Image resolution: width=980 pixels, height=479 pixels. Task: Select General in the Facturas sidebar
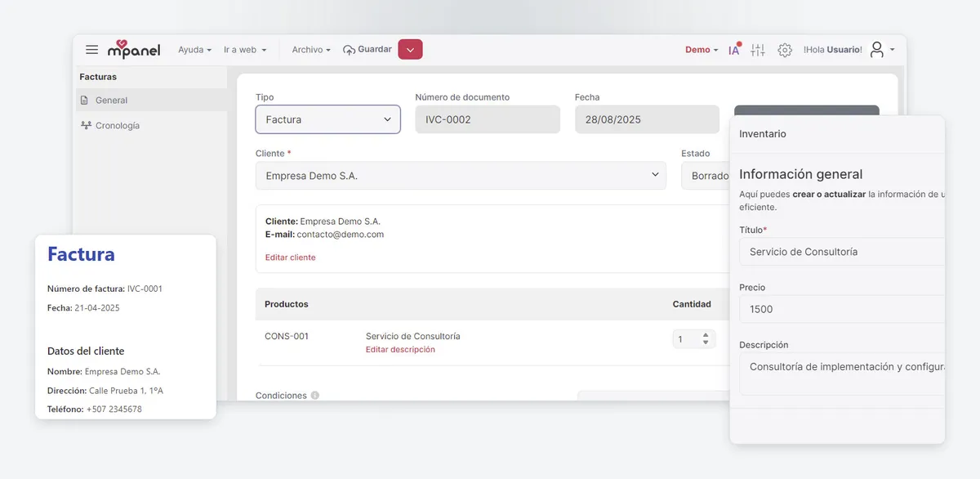(x=111, y=101)
